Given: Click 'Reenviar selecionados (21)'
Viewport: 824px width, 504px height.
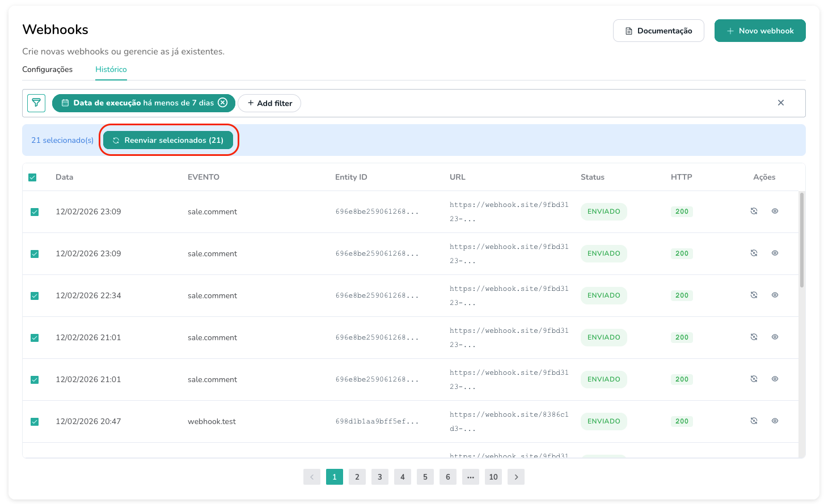Looking at the screenshot, I should click(x=168, y=140).
